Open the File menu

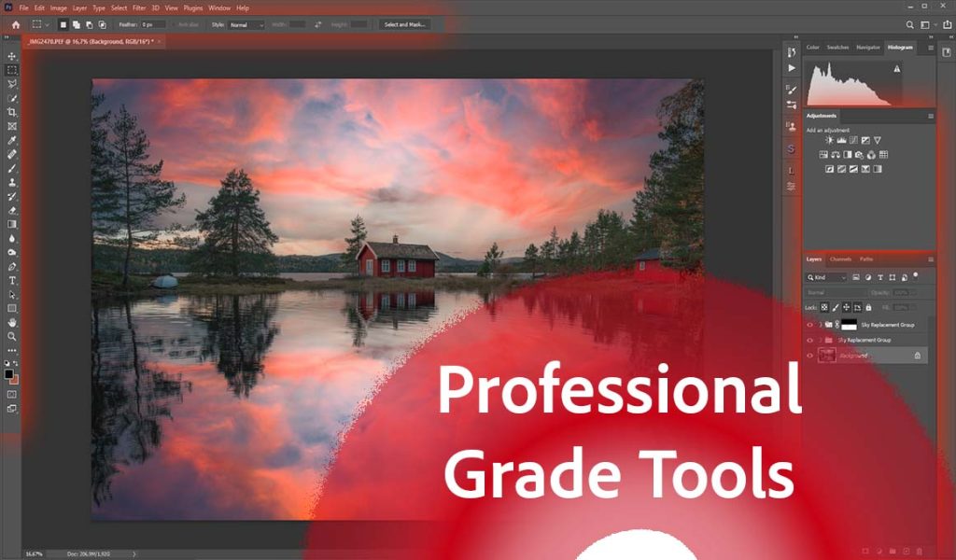click(x=23, y=7)
